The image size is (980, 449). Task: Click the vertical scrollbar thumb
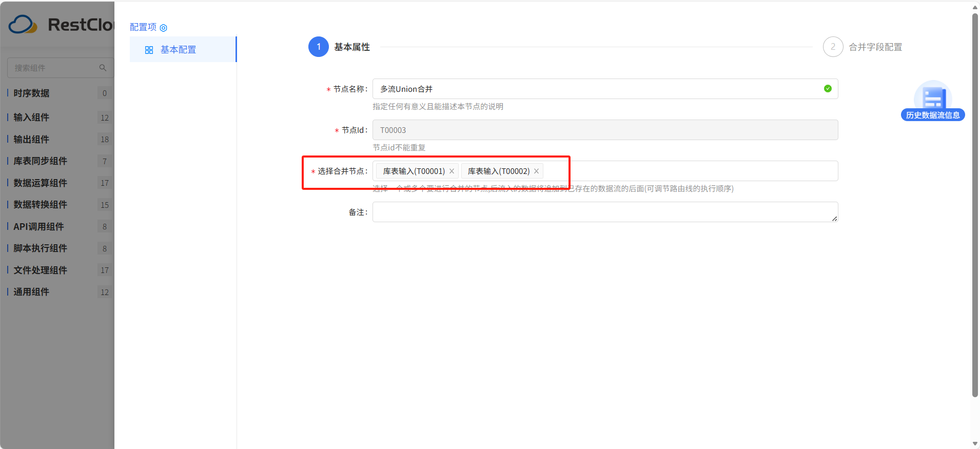975,205
